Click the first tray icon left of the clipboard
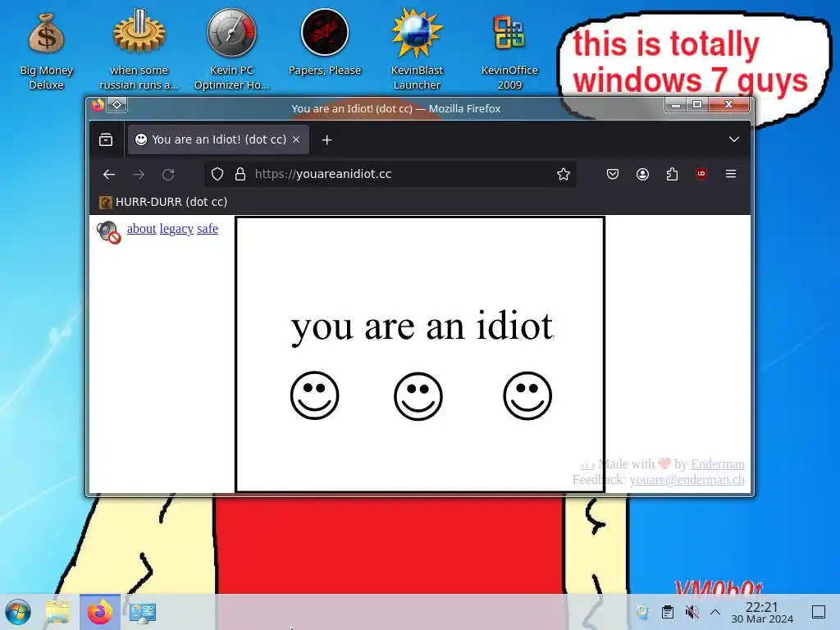Image resolution: width=840 pixels, height=630 pixels. coord(642,612)
